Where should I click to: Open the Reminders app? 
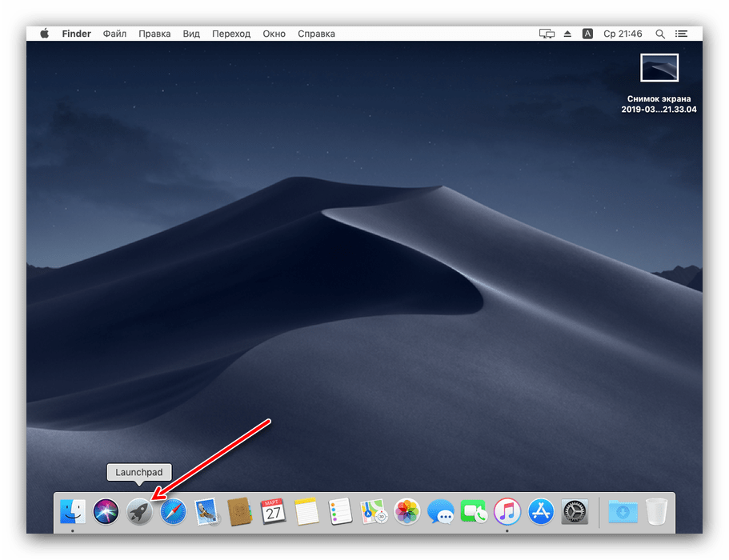(340, 512)
